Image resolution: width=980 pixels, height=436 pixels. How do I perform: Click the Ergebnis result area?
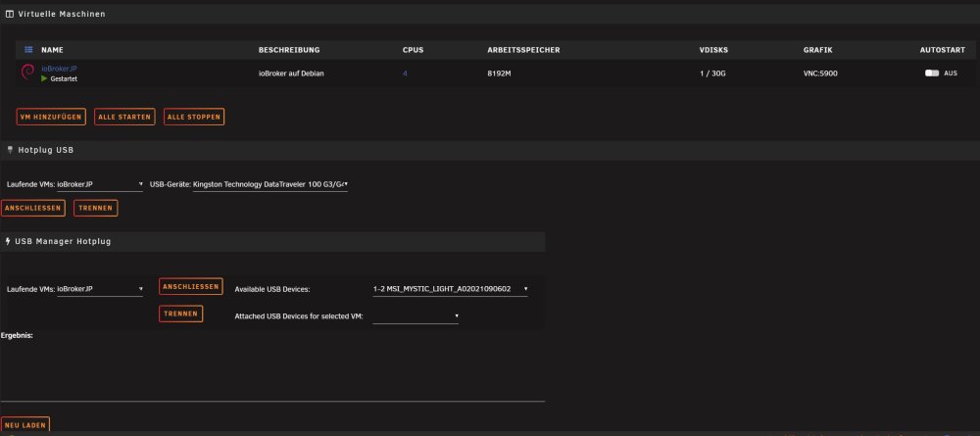click(x=272, y=371)
